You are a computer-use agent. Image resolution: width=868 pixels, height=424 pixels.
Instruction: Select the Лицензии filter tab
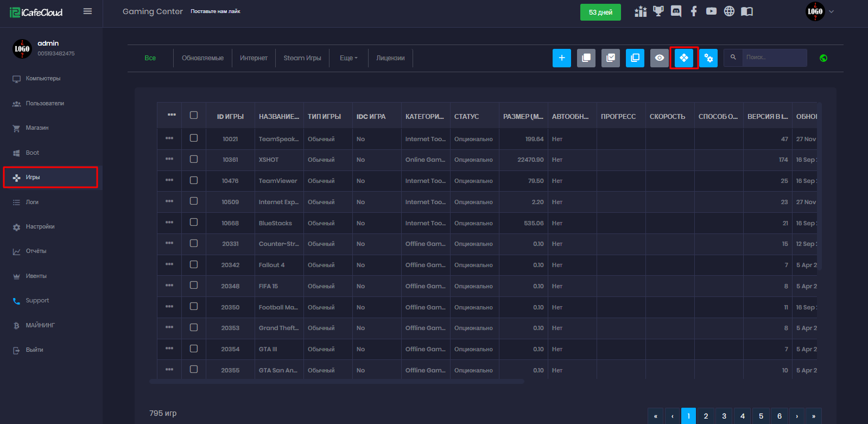[390, 58]
